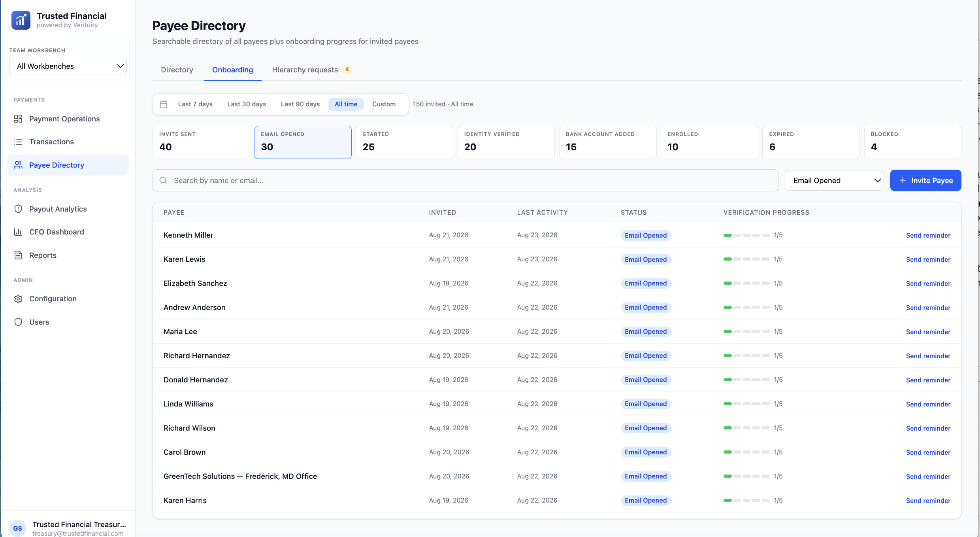Choose the Custom date range
980x537 pixels.
tap(384, 104)
